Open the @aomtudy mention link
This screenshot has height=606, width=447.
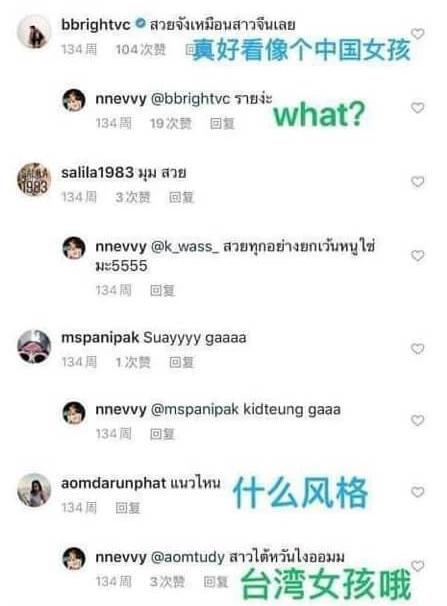[187, 557]
